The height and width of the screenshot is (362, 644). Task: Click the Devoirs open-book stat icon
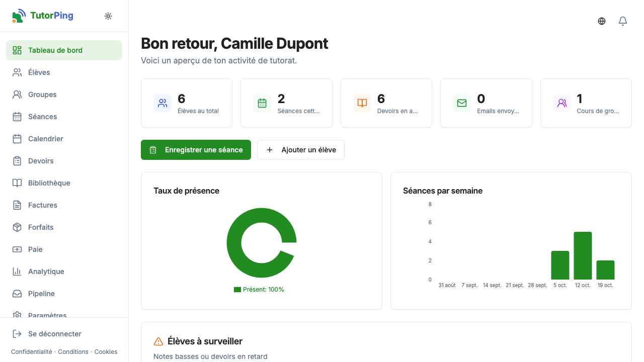tap(362, 103)
